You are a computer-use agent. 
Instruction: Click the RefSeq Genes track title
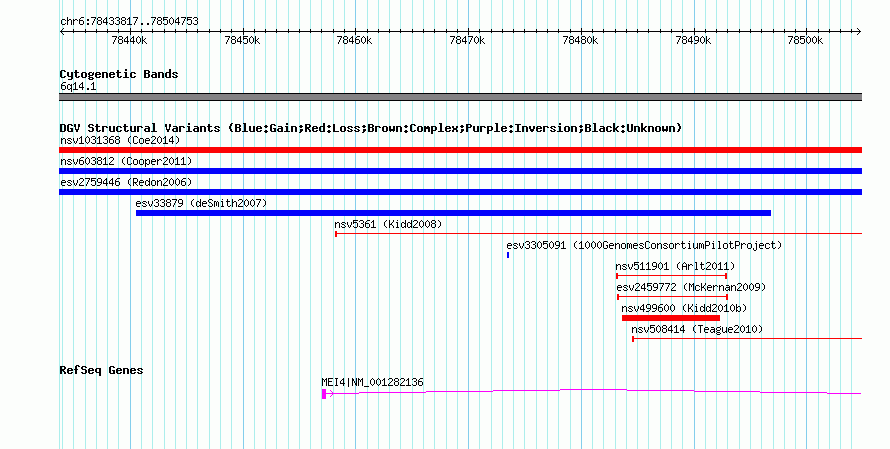coord(101,370)
